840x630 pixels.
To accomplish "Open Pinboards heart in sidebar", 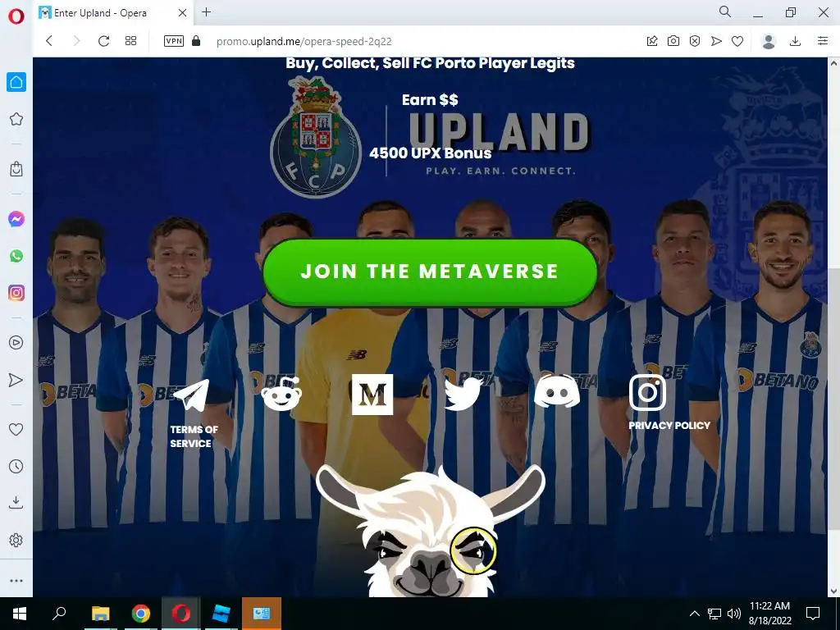I will pos(16,429).
